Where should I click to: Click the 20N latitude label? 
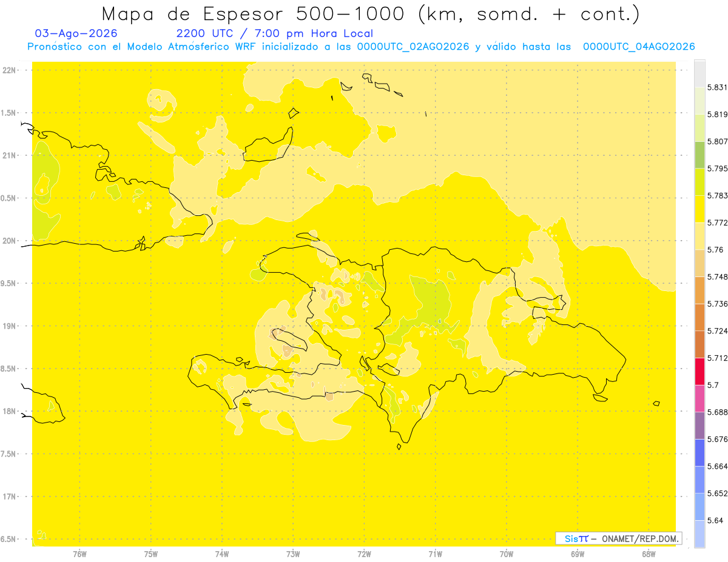(x=10, y=241)
